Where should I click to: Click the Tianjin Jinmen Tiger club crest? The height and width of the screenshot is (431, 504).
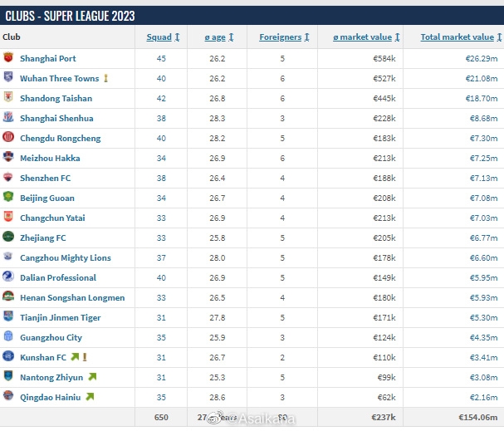tap(8, 316)
